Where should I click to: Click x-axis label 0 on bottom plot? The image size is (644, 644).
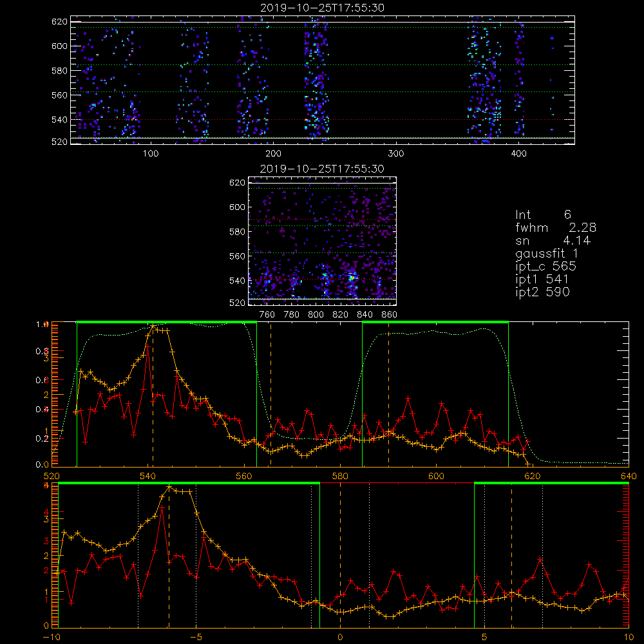340,638
